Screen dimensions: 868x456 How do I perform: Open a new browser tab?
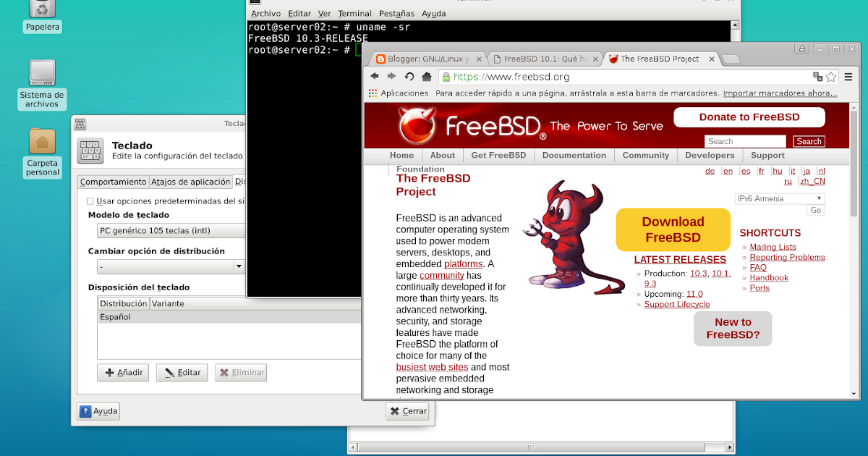[731, 59]
